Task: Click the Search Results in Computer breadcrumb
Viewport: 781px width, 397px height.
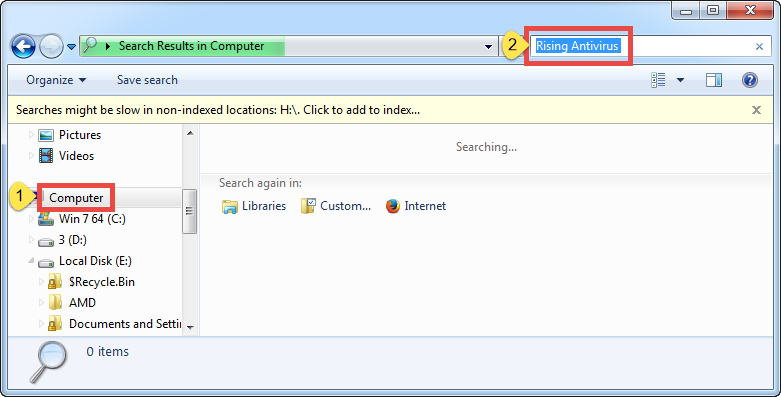Action: click(191, 46)
